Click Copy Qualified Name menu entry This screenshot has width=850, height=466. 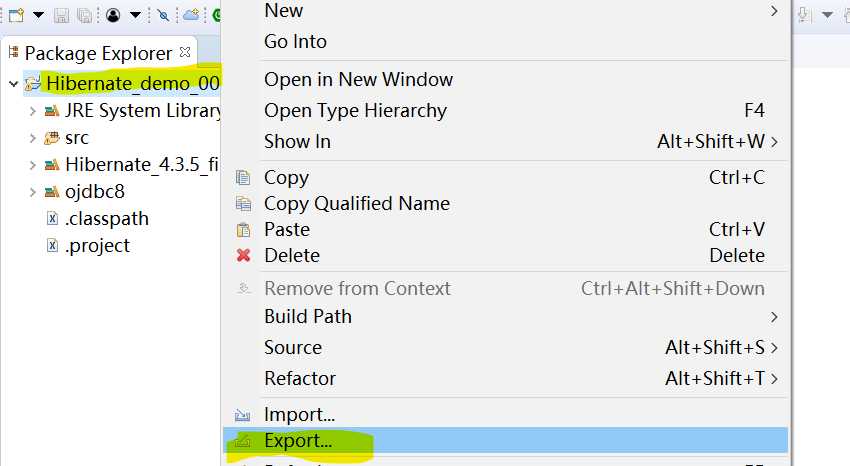pyautogui.click(x=356, y=203)
